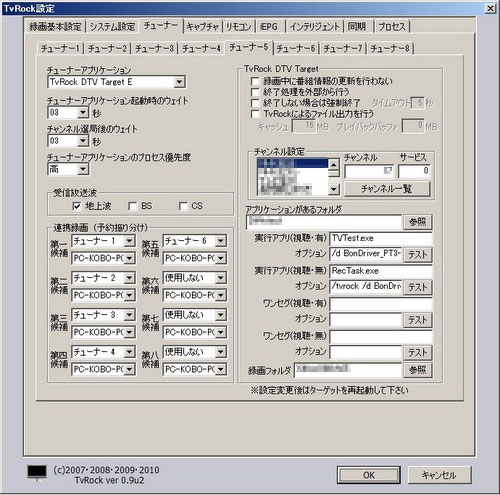Enable the CS reception checkbox
Image resolution: width=500 pixels, height=495 pixels.
[x=183, y=206]
